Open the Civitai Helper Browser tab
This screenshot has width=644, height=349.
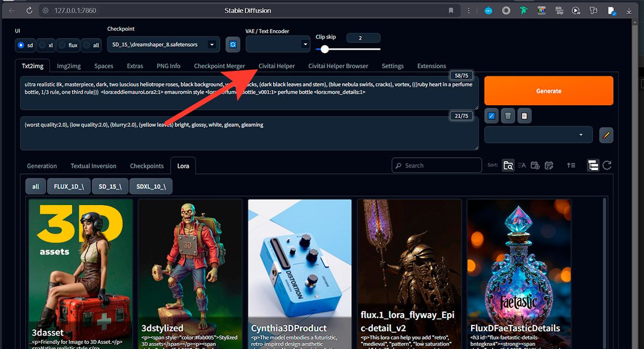[x=338, y=66]
